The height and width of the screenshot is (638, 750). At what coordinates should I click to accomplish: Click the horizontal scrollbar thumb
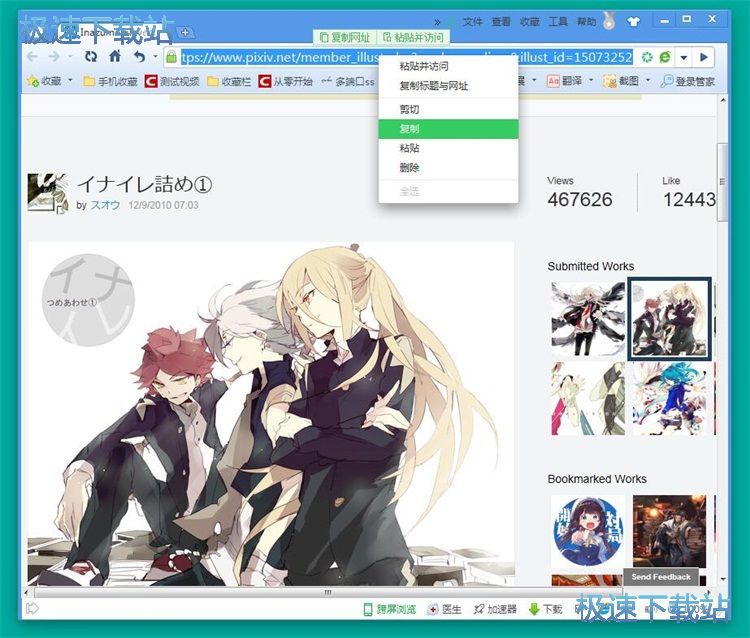click(328, 593)
